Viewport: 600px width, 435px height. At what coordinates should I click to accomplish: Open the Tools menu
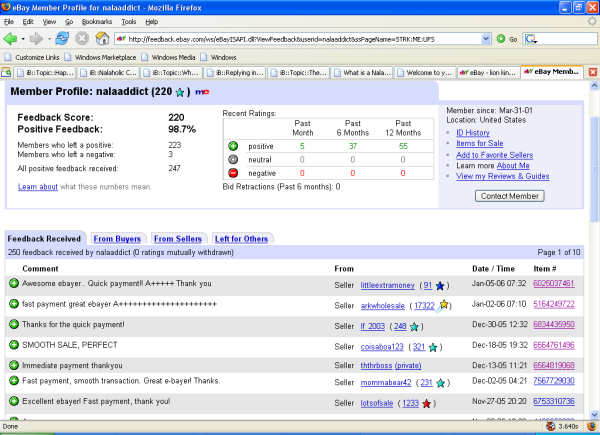pyautogui.click(x=129, y=22)
